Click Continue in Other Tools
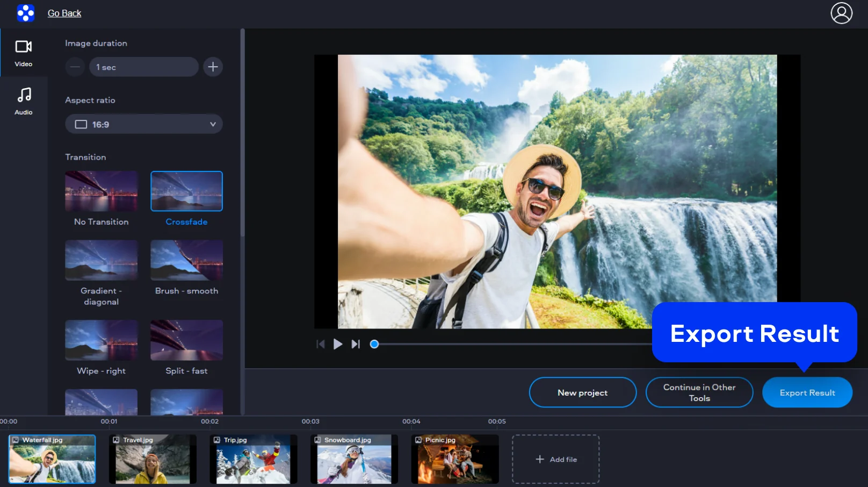Image resolution: width=868 pixels, height=487 pixels. (699, 392)
